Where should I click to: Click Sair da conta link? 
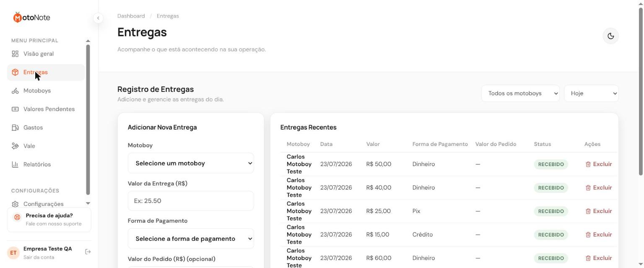[x=39, y=257]
